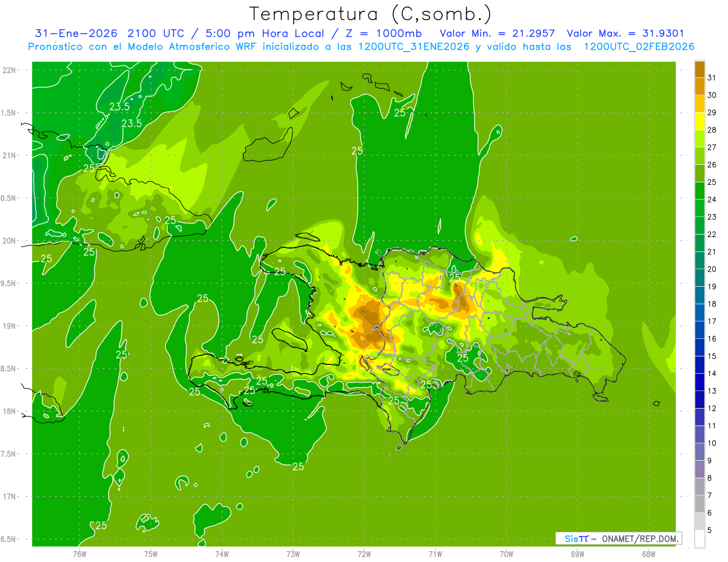Click the '71W' longitude label
Image resolution: width=728 pixels, height=562 pixels.
[435, 554]
